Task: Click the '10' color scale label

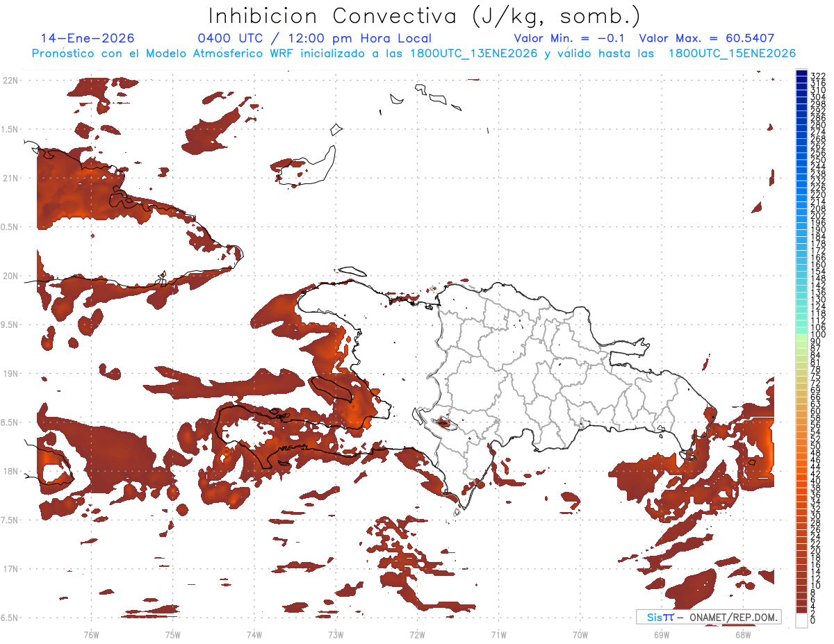Action: click(815, 586)
